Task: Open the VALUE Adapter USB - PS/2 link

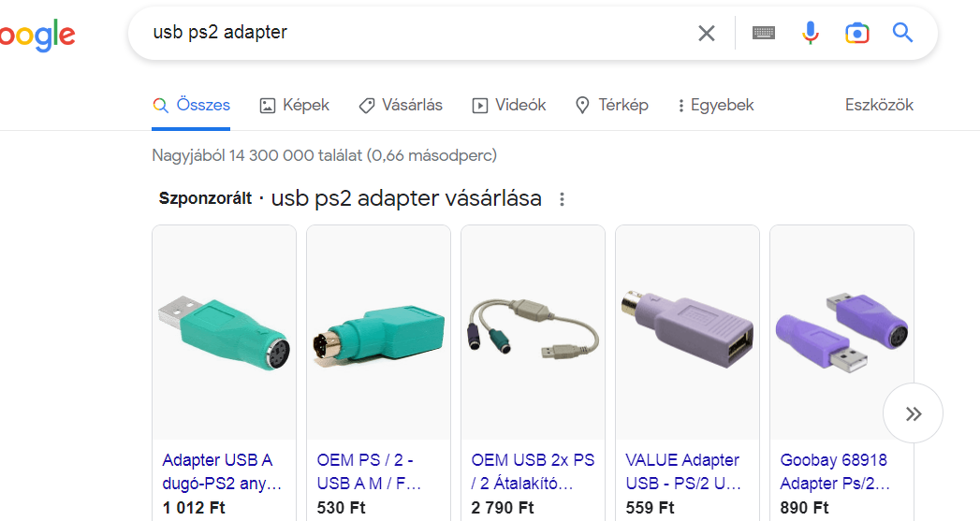Action: pos(683,471)
